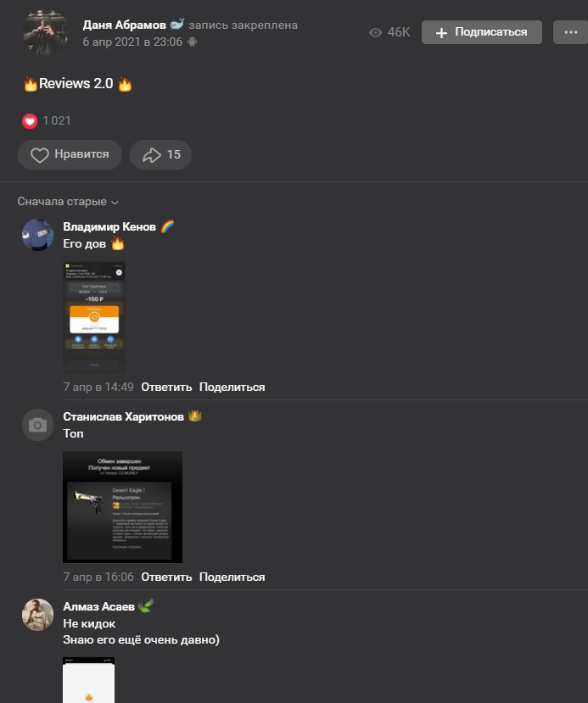Click Поделиться under Станислав Харитонов's comment
The image size is (588, 703).
232,577
